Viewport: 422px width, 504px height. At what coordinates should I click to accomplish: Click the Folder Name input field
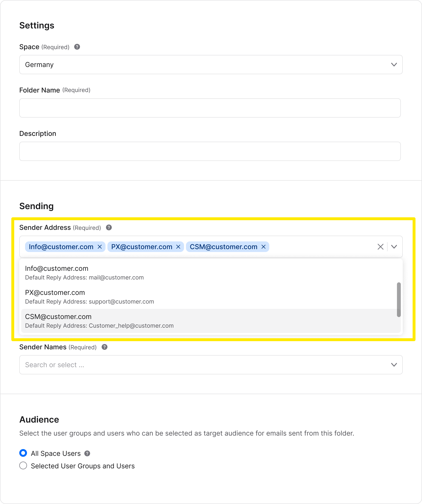pos(210,108)
